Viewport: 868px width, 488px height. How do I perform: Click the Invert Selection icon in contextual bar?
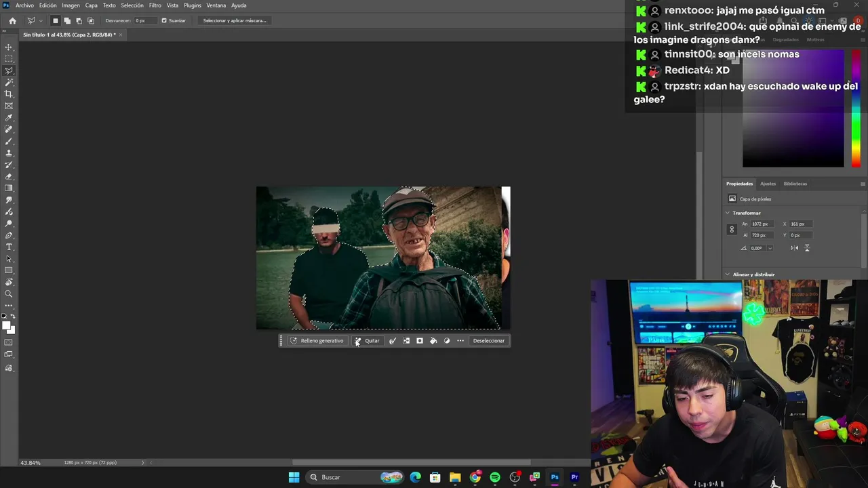pyautogui.click(x=406, y=341)
